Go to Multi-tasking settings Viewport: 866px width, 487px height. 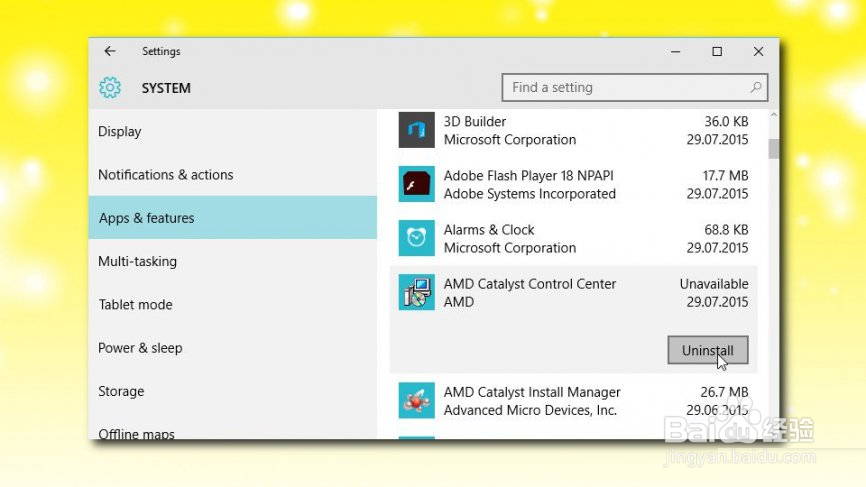pos(233,261)
